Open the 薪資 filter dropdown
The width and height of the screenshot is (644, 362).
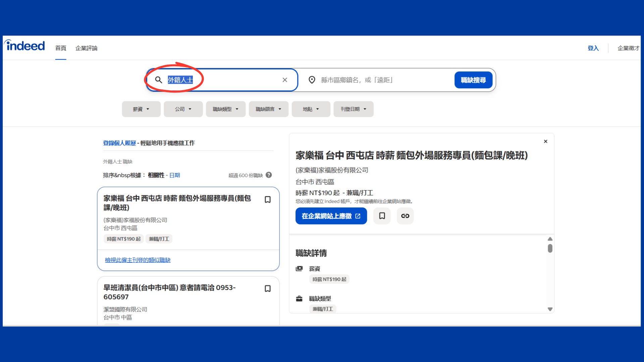coord(141,109)
